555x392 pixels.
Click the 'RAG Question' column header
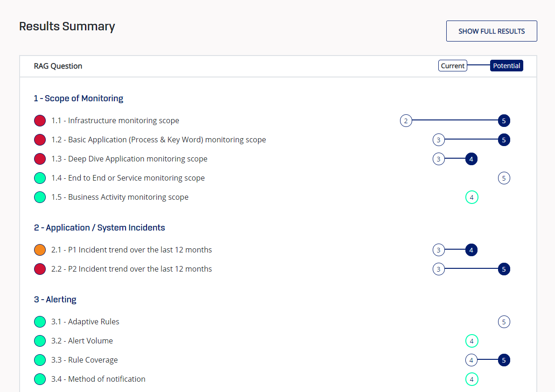58,66
